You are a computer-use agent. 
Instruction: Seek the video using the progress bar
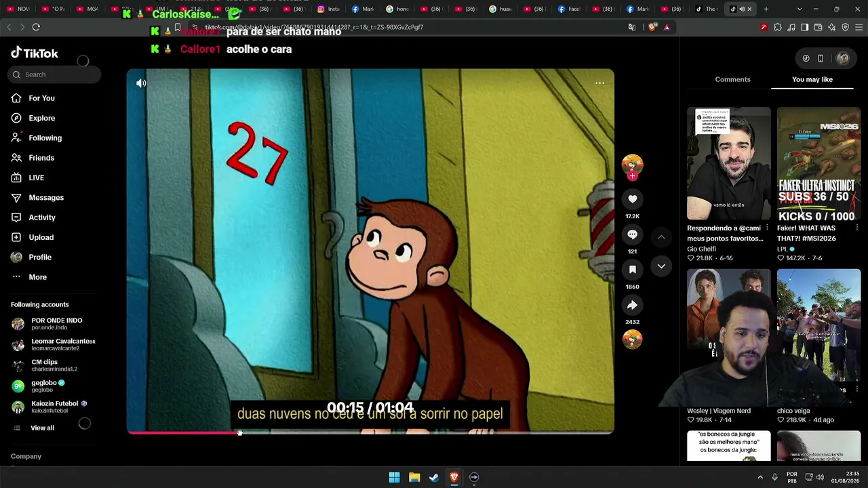click(370, 432)
